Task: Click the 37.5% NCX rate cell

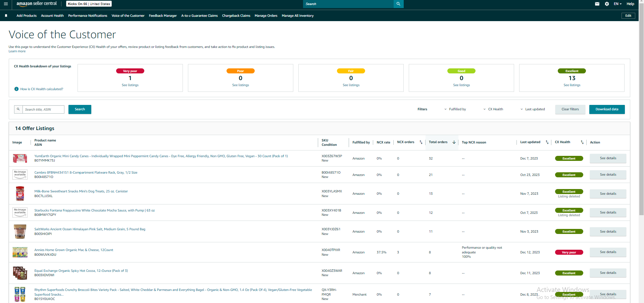Action: click(x=382, y=252)
